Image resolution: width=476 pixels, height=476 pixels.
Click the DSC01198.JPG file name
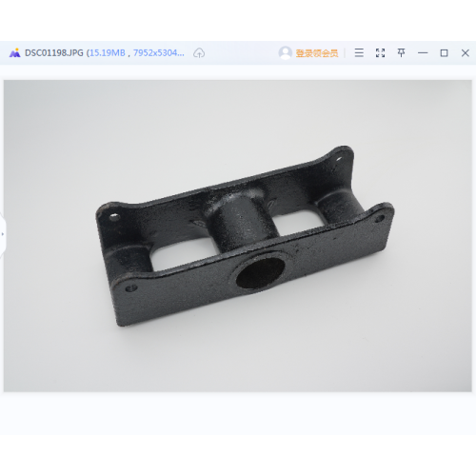[x=54, y=52]
